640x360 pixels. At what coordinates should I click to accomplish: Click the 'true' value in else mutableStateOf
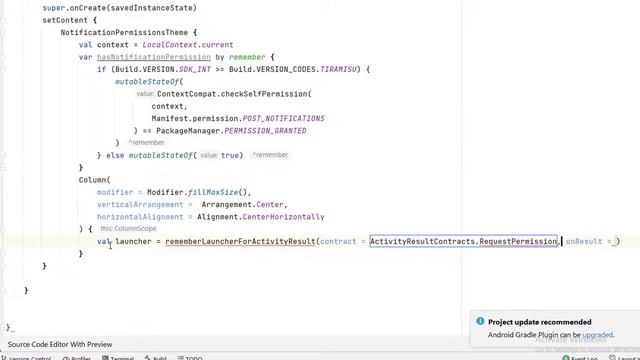[230, 155]
